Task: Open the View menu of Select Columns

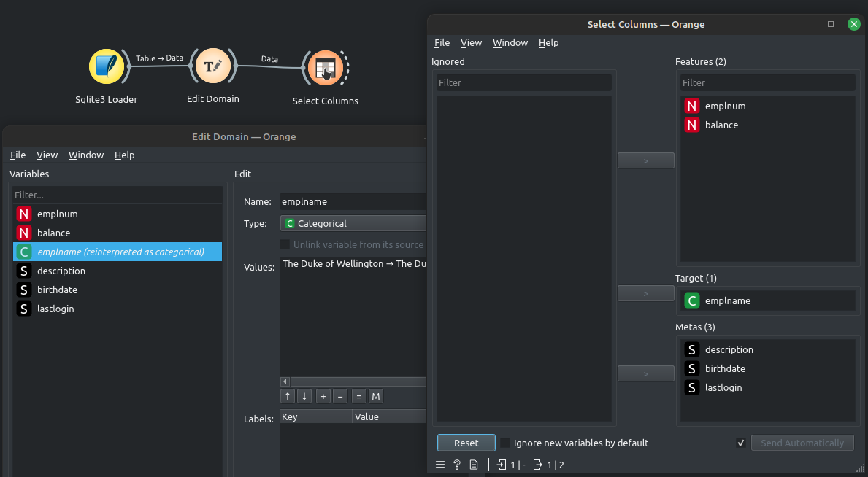Action: pyautogui.click(x=471, y=42)
